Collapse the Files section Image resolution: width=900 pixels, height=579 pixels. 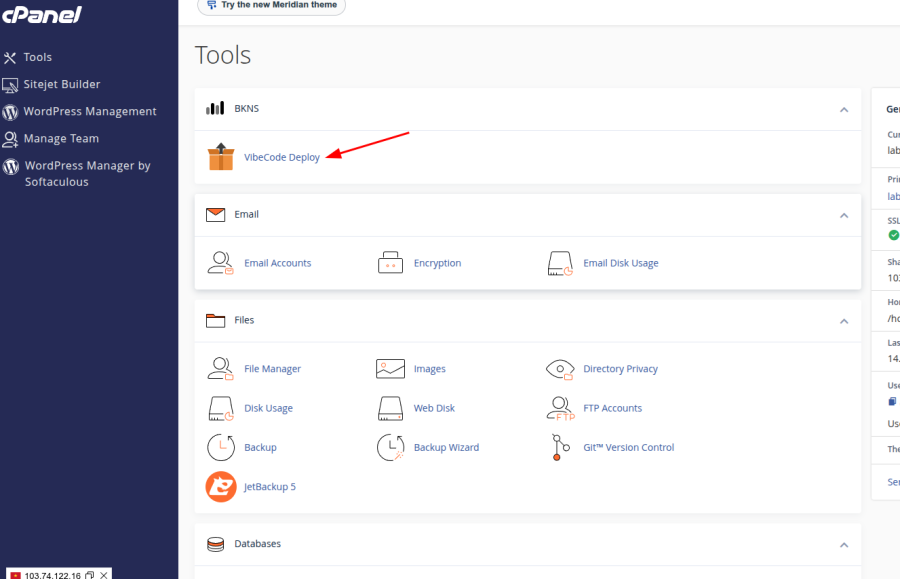tap(844, 321)
